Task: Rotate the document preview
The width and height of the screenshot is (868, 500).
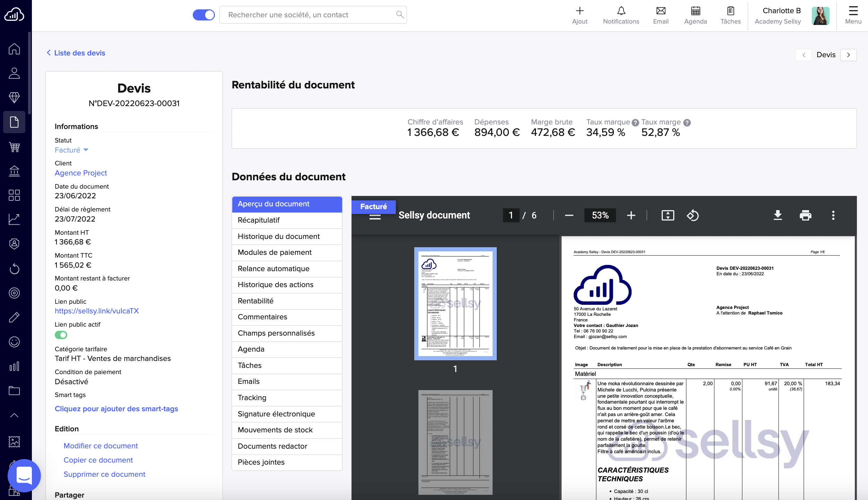Action: [693, 215]
